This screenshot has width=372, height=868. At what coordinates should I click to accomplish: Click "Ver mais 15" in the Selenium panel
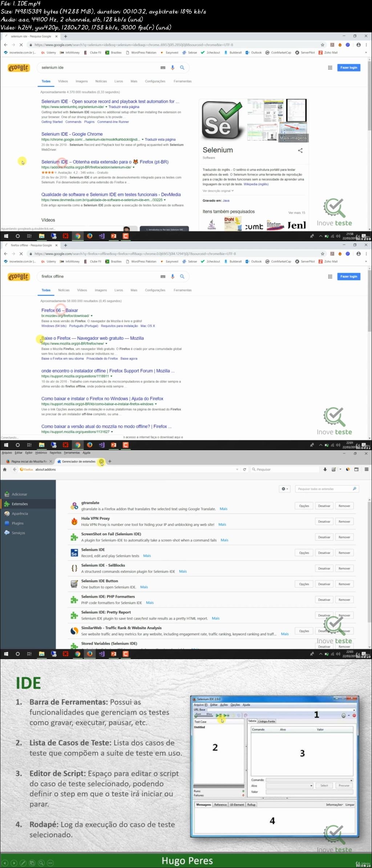tap(297, 213)
